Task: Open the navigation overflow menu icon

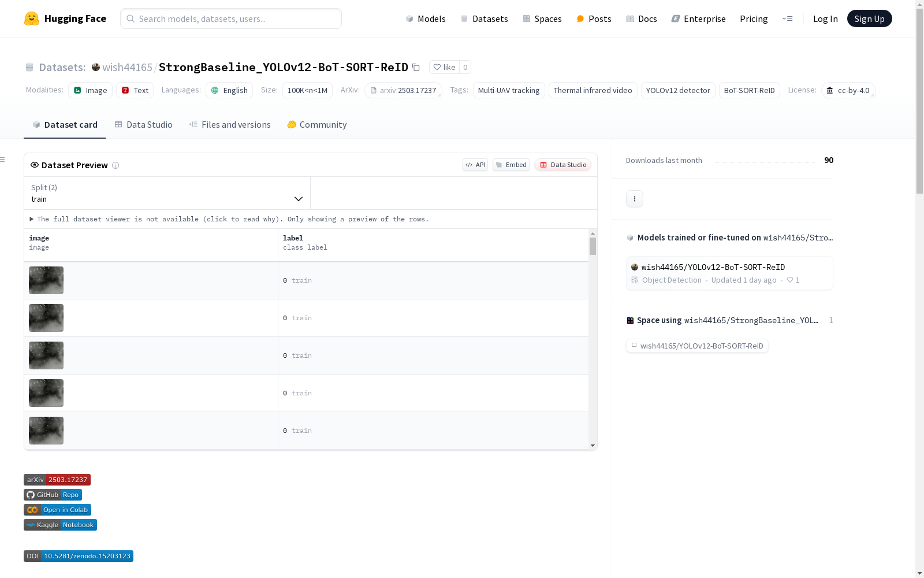Action: (787, 18)
